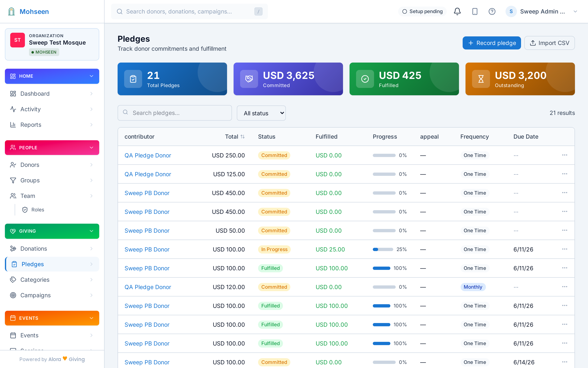
Task: Click the Groups filter icon
Action: pyautogui.click(x=13, y=180)
